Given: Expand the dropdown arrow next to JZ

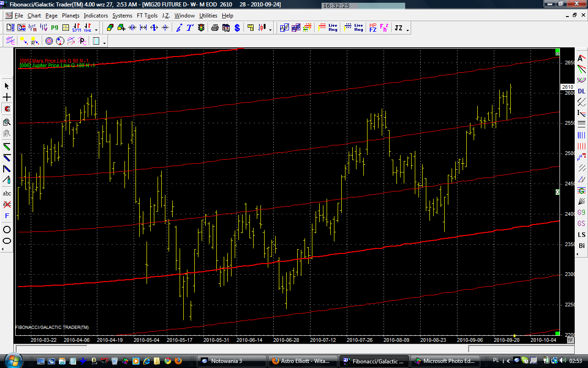Looking at the screenshot, I should point(407,30).
